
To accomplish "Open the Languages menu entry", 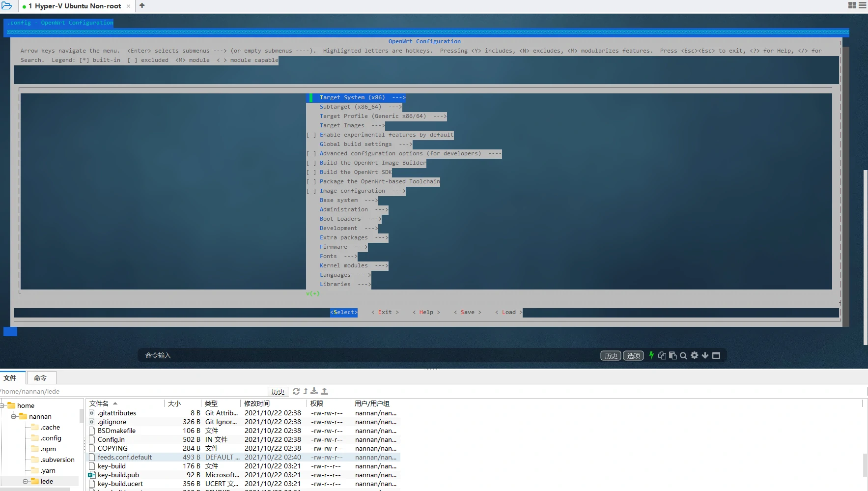I will tap(345, 275).
